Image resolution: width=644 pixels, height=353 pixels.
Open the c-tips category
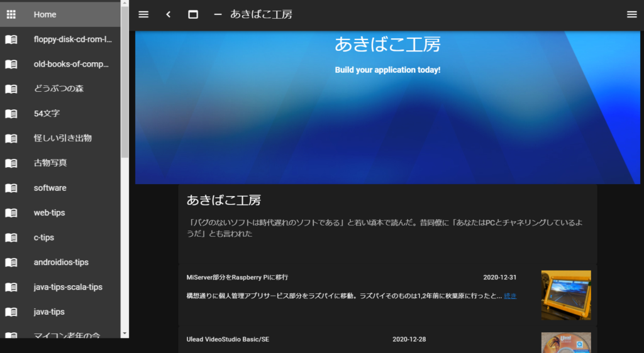coord(44,237)
